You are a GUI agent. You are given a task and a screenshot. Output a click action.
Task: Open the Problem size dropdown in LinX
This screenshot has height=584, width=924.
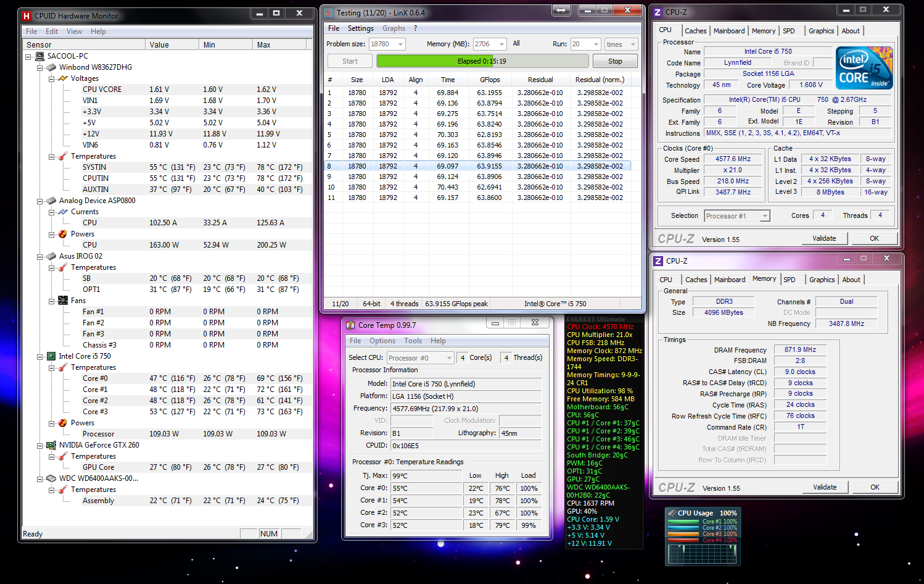pos(401,44)
